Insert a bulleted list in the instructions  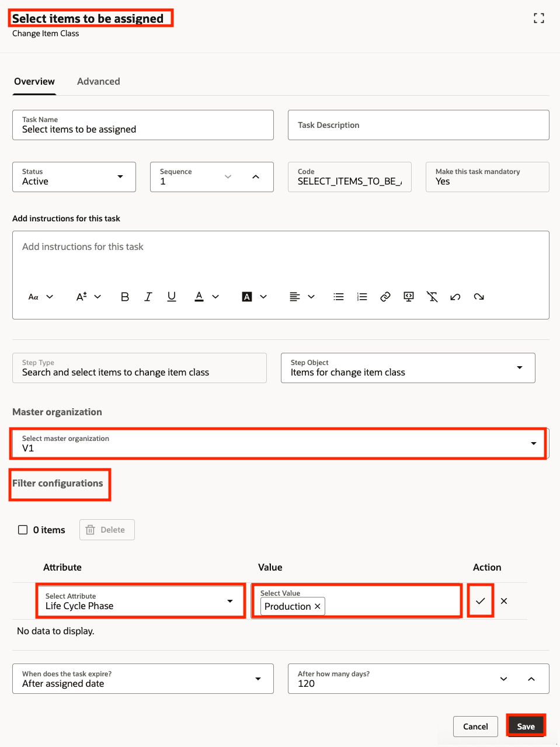coord(338,296)
